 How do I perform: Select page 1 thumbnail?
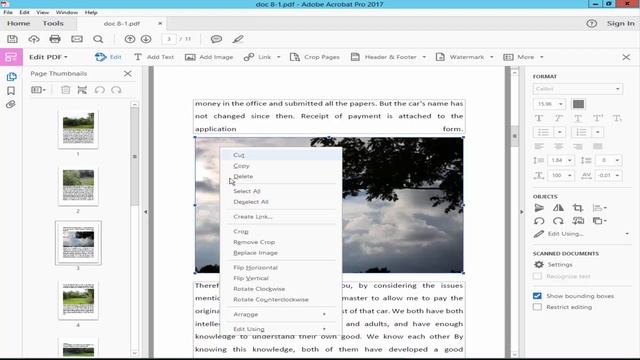(78, 129)
